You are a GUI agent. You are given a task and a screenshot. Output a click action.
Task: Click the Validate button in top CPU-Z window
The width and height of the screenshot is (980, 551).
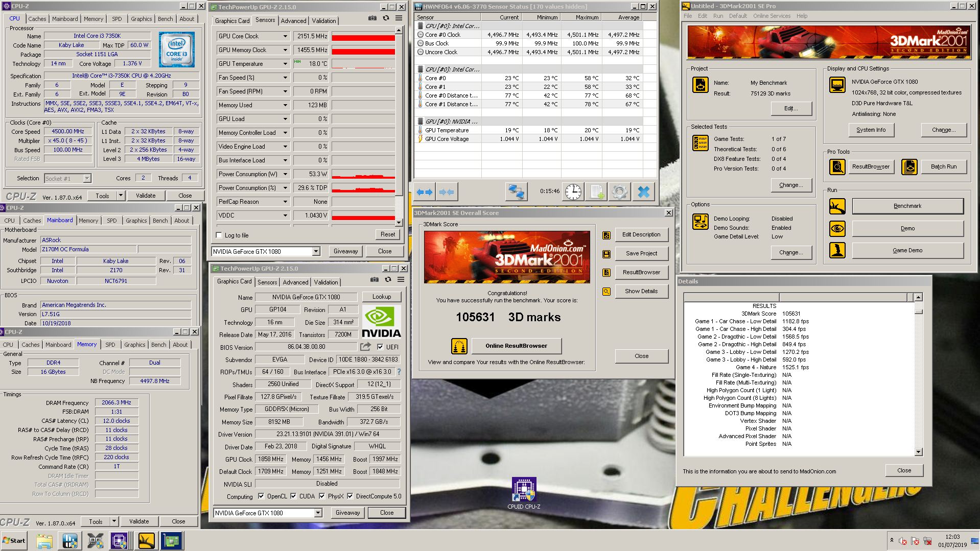point(146,196)
